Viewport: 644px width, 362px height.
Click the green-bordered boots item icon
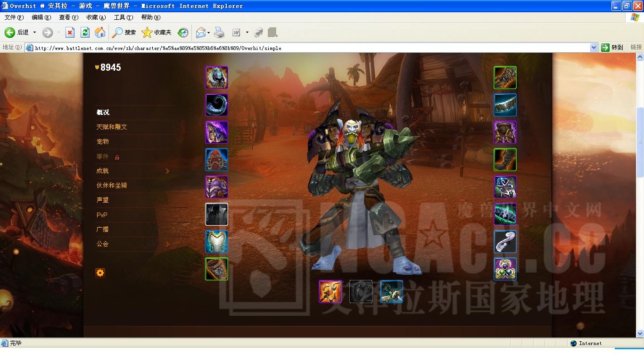[x=505, y=159]
